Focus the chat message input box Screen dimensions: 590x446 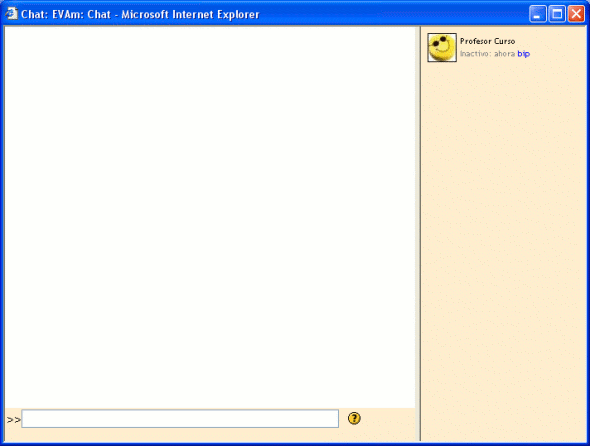[x=180, y=419]
